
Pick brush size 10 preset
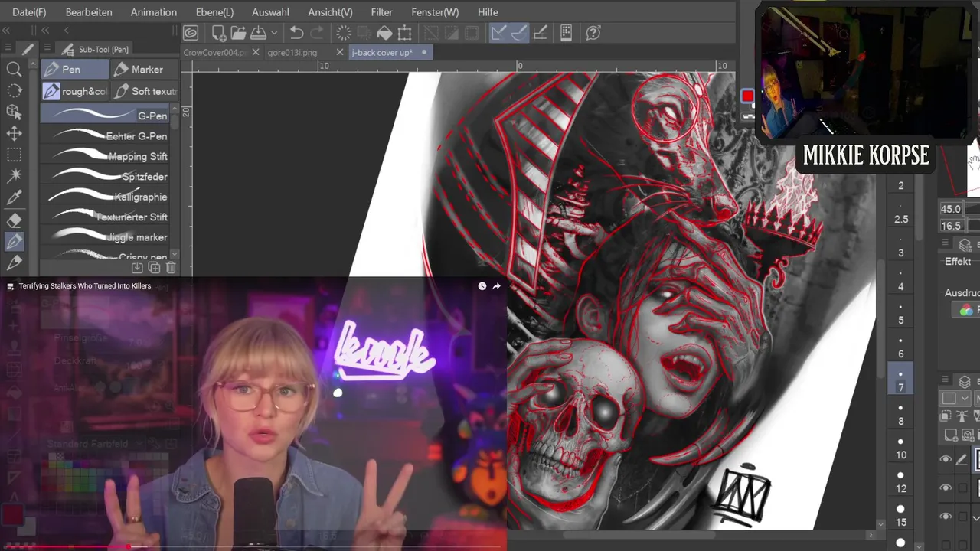(900, 448)
